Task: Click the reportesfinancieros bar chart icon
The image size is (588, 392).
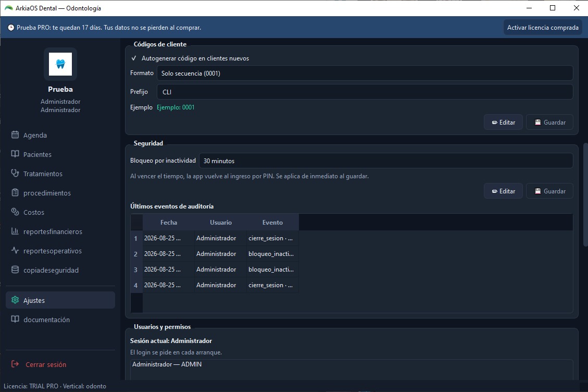Action: [15, 231]
